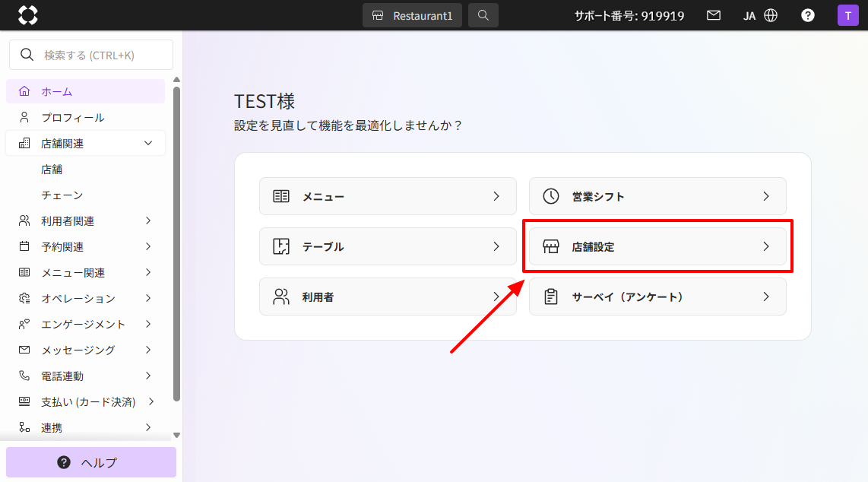Click the clipboard icon on サーベイ card
Image resolution: width=868 pixels, height=482 pixels.
click(551, 297)
